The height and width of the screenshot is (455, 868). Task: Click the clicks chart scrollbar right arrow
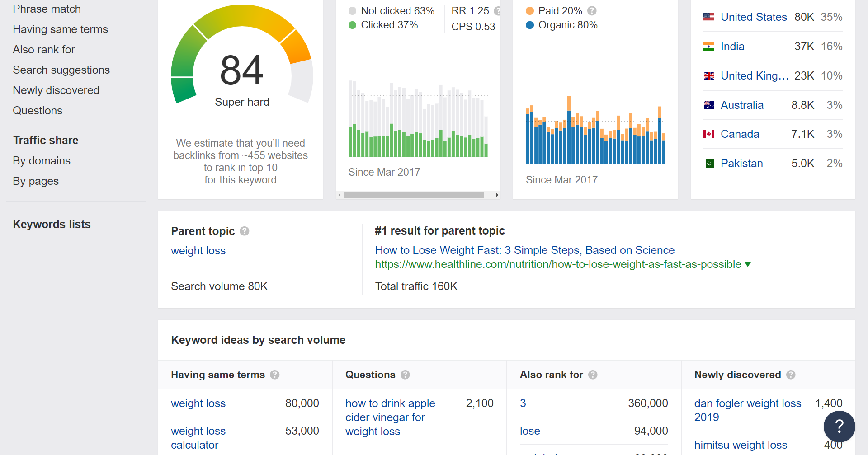pyautogui.click(x=497, y=195)
